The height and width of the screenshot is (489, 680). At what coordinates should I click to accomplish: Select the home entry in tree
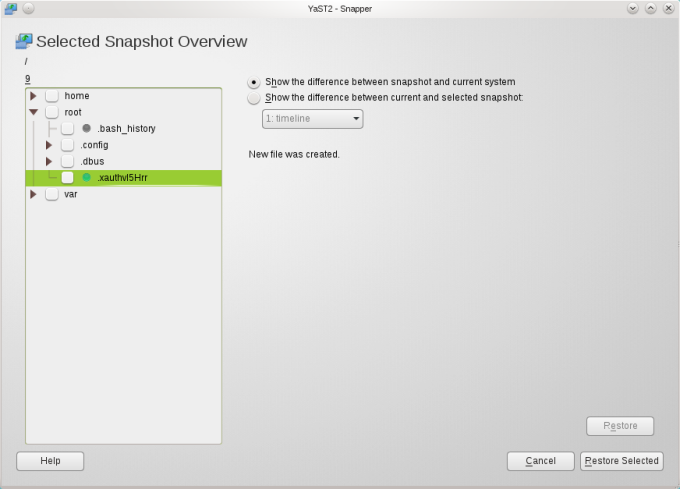pos(77,96)
